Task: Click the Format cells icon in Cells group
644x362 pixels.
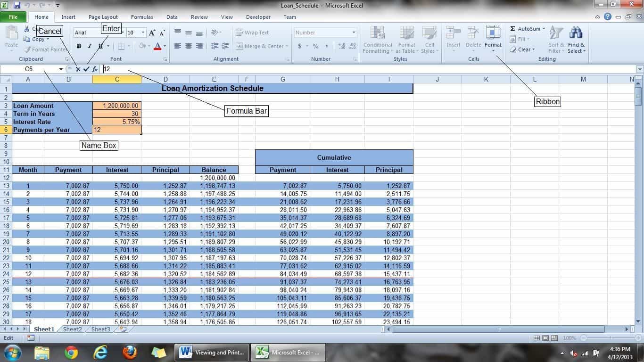Action: click(x=493, y=33)
